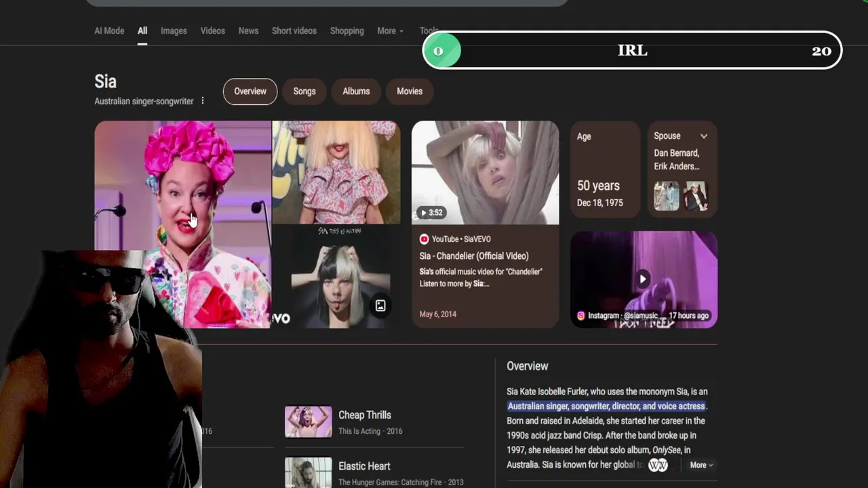This screenshot has width=868, height=488.
Task: Click the Dan Bernard spouse thumbnail
Action: [x=667, y=196]
